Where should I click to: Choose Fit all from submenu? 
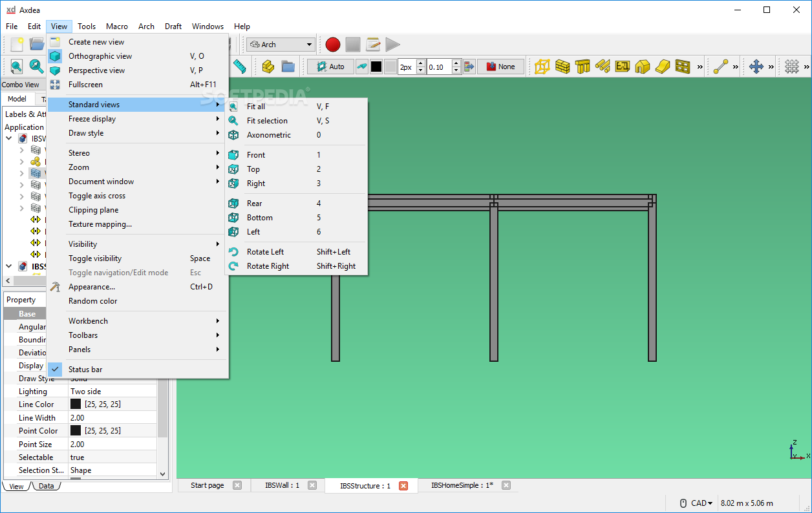(296, 107)
